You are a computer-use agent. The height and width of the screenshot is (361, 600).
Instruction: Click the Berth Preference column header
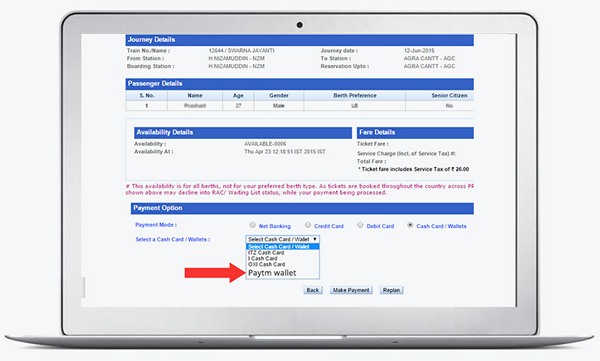[x=355, y=95]
